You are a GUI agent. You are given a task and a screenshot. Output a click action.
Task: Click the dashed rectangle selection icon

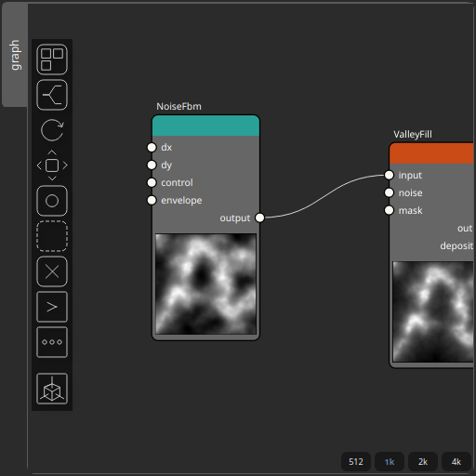point(52,236)
